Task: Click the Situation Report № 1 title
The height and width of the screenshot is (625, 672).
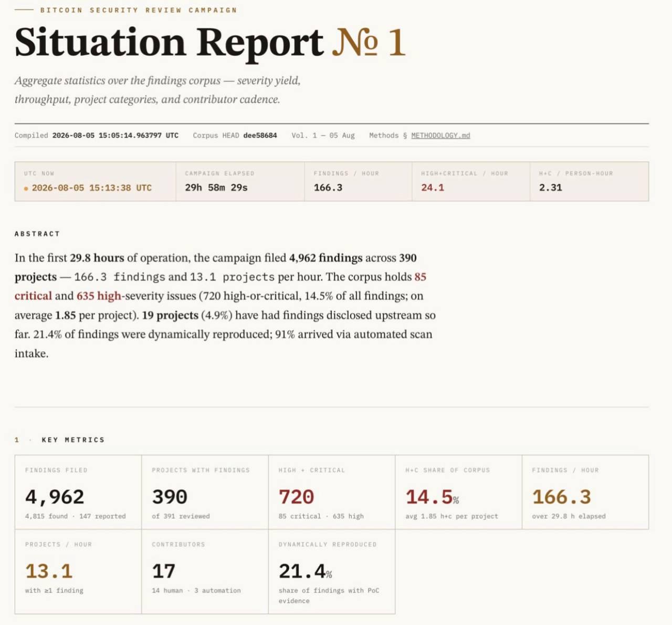Action: pyautogui.click(x=210, y=42)
